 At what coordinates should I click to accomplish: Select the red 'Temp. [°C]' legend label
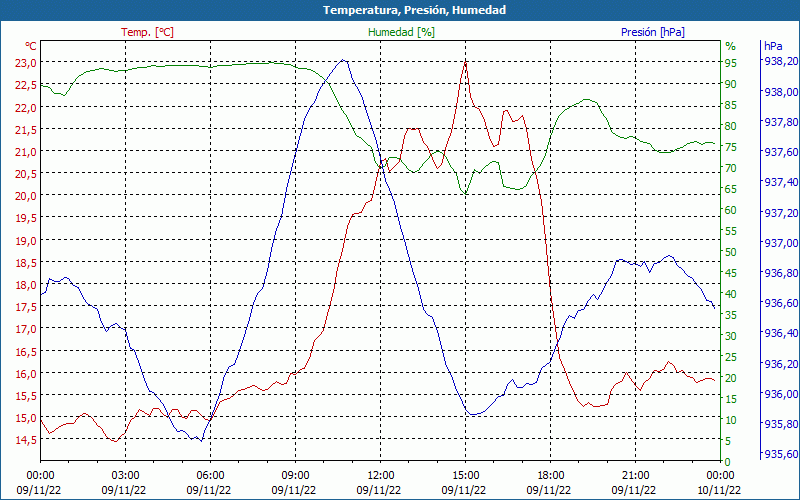pyautogui.click(x=147, y=32)
